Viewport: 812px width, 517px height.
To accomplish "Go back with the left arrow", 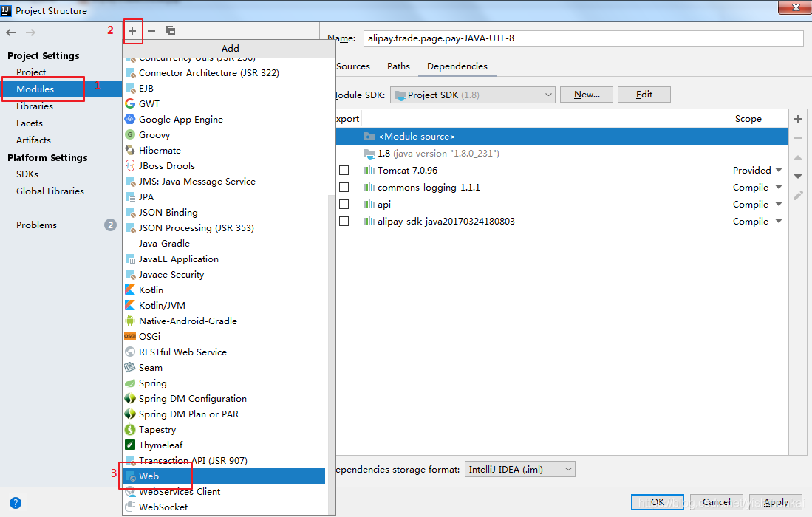I will [11, 32].
